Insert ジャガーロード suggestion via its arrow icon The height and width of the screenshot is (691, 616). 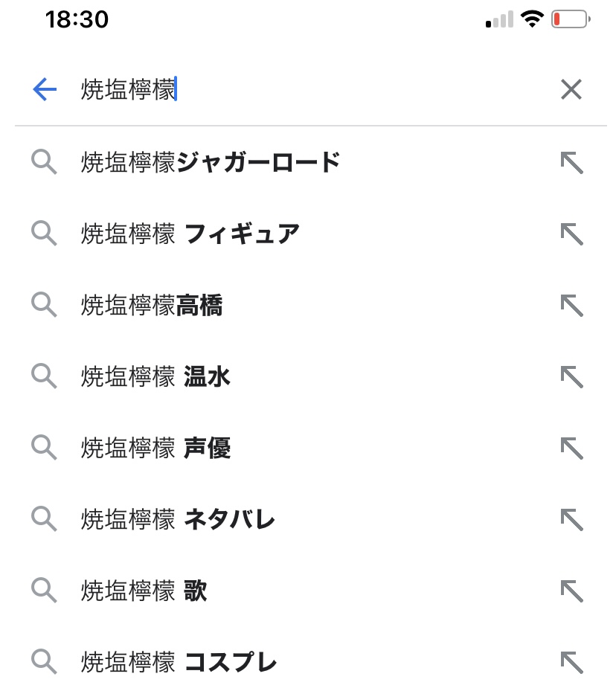[x=571, y=162]
